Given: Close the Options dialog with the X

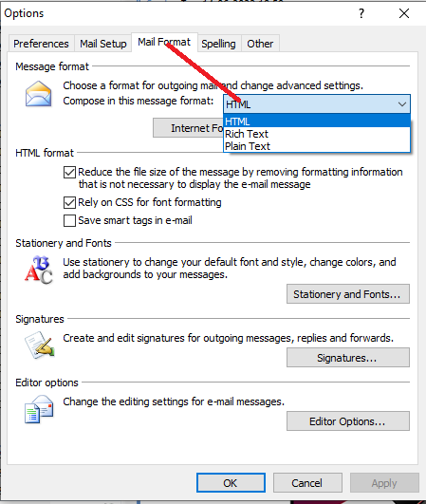Looking at the screenshot, I should point(404,13).
